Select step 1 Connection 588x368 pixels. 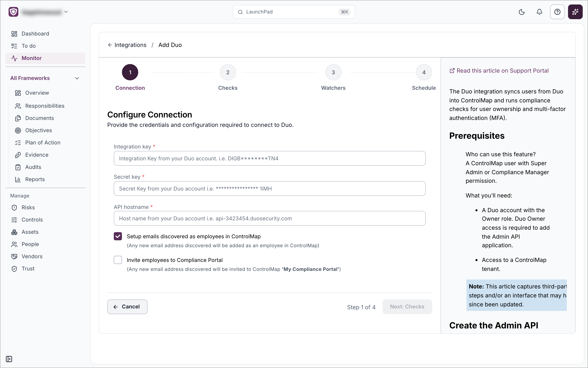[130, 72]
